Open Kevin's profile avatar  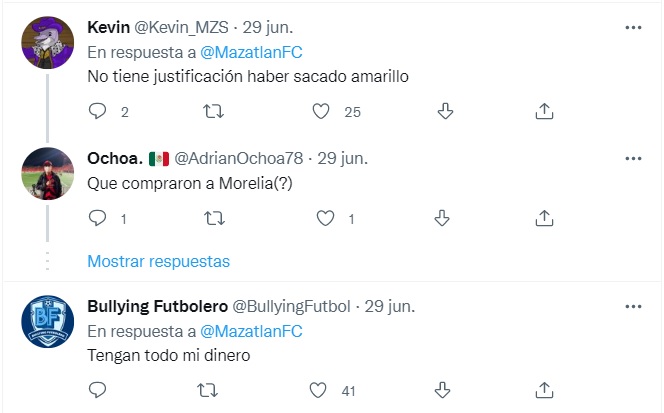pyautogui.click(x=44, y=42)
